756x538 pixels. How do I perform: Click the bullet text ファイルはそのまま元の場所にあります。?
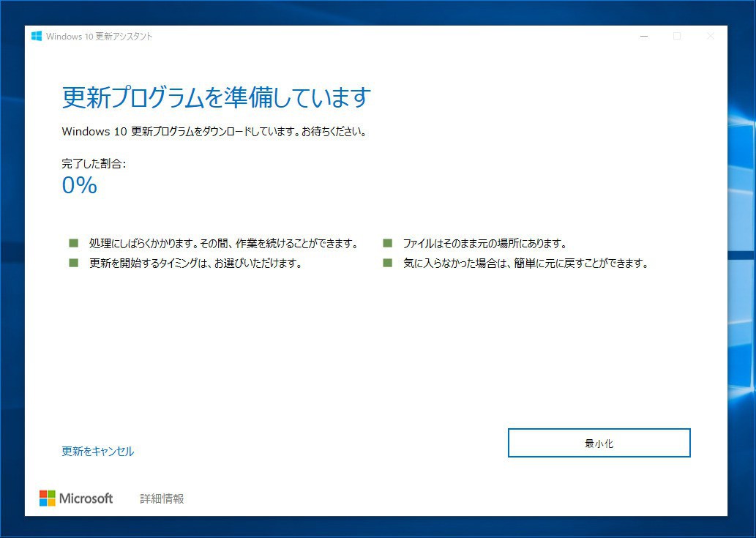click(x=485, y=244)
